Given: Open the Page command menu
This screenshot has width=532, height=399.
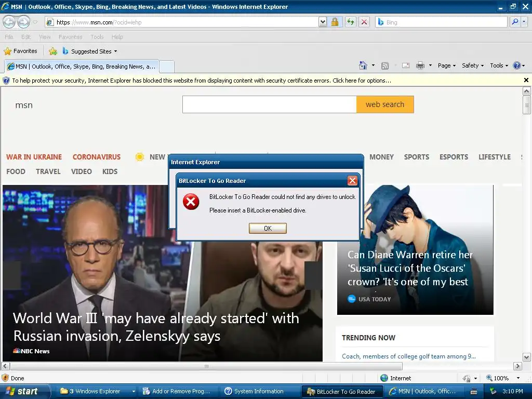Looking at the screenshot, I should click(x=446, y=65).
